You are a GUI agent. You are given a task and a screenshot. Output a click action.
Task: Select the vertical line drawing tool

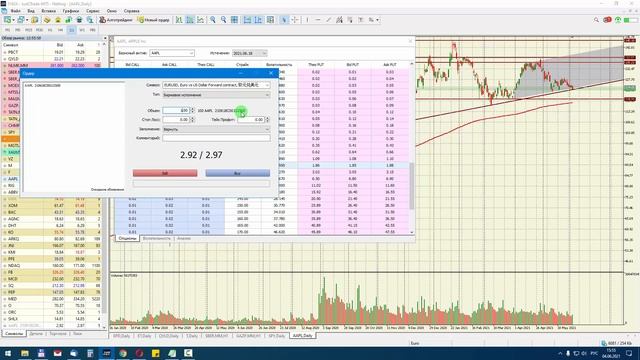[307, 20]
